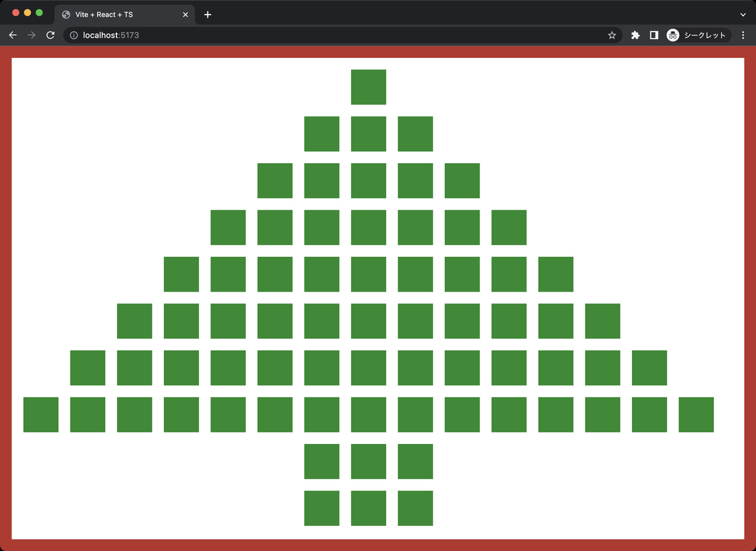Toggle the browser side panel icon
Screen dimensions: 756x551
click(x=654, y=35)
